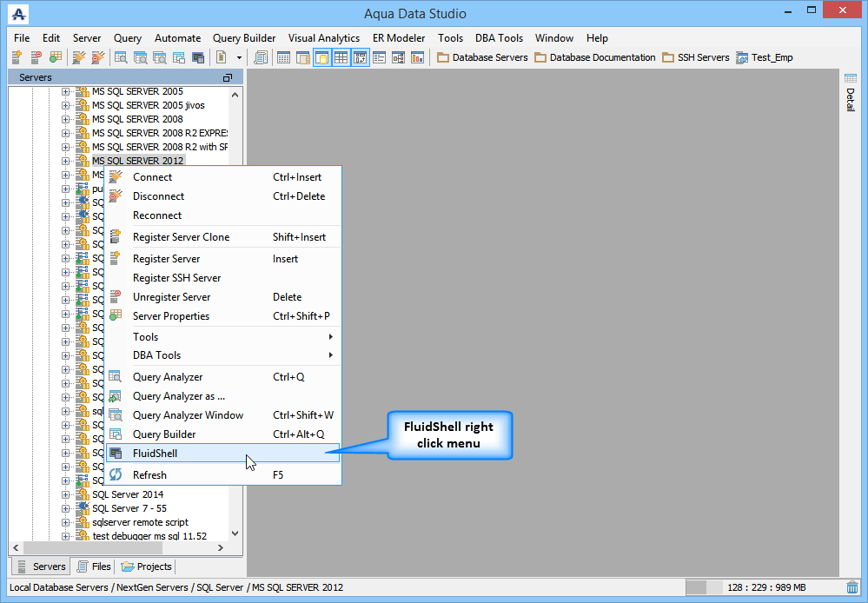Expand the sqlserver remote script node
This screenshot has height=603, width=868.
pos(65,522)
